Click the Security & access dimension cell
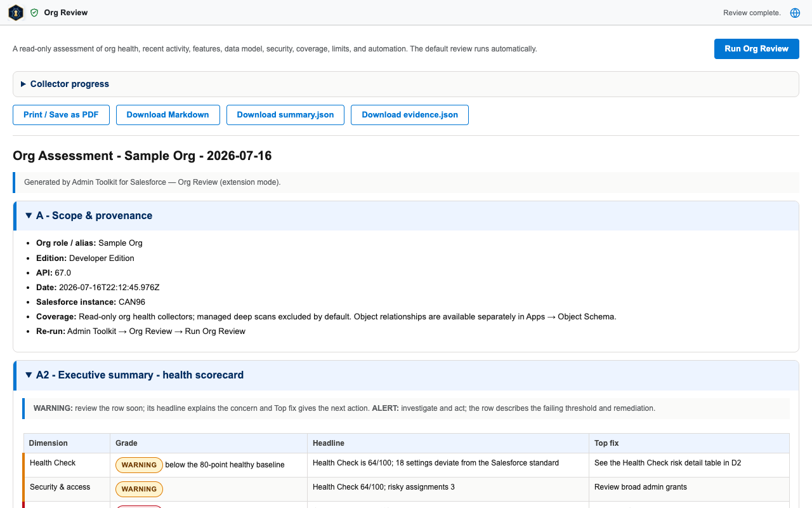 pos(67,488)
